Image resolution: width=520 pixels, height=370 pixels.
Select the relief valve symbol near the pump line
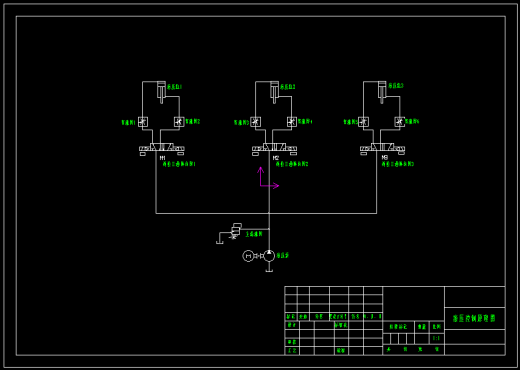[236, 231]
